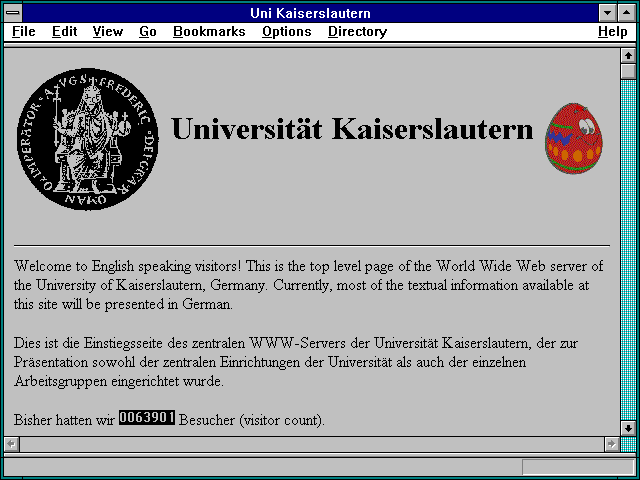Image resolution: width=640 pixels, height=480 pixels.
Task: Open the File menu
Action: coord(24,32)
